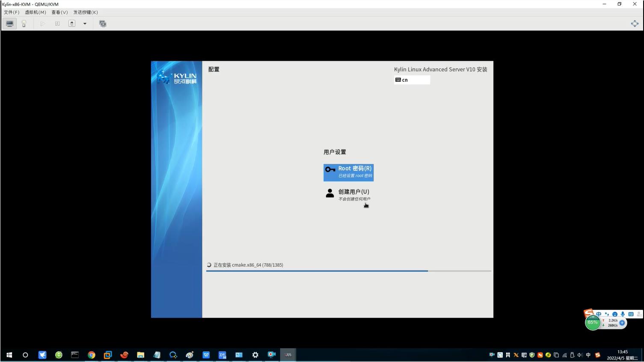Open the Windows Start menu
644x362 pixels.
[x=9, y=355]
